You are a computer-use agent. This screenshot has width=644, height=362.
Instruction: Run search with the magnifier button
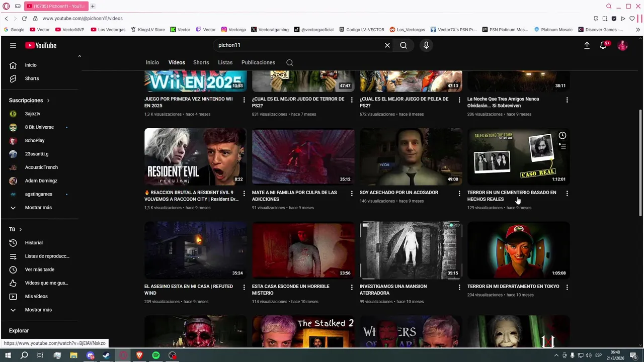point(404,45)
